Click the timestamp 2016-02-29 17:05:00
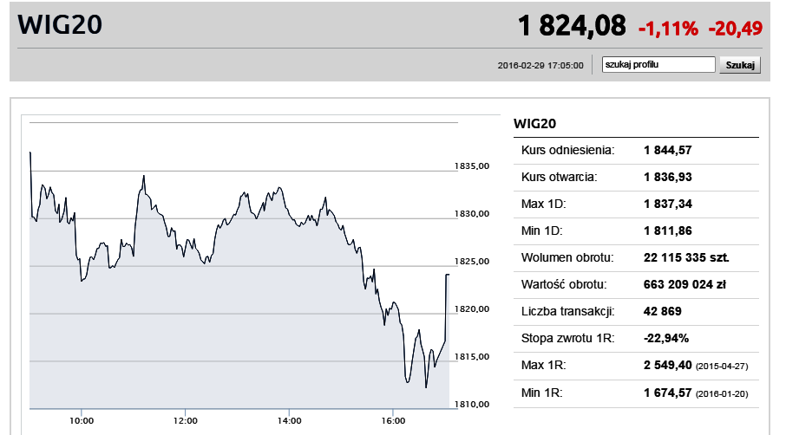This screenshot has width=786, height=435. 540,66
